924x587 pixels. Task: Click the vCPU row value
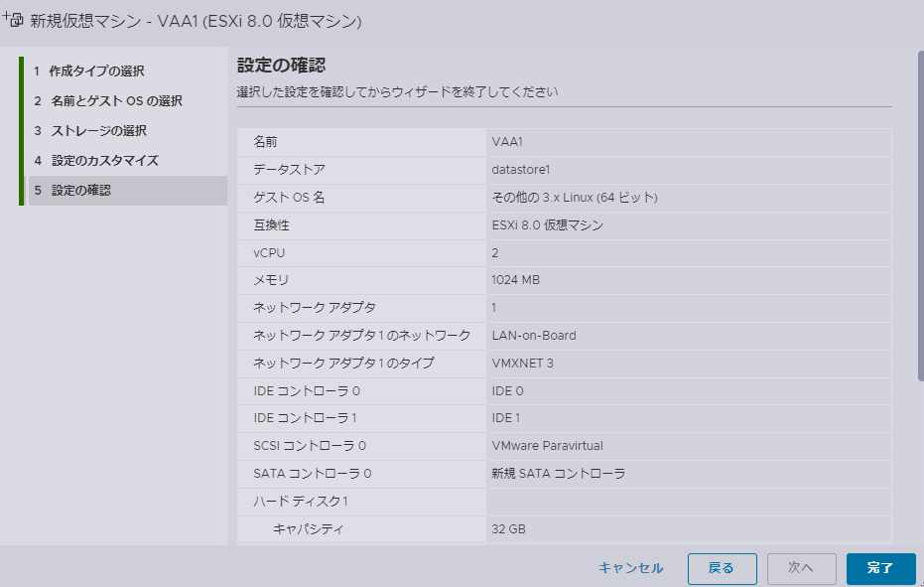tap(495, 253)
